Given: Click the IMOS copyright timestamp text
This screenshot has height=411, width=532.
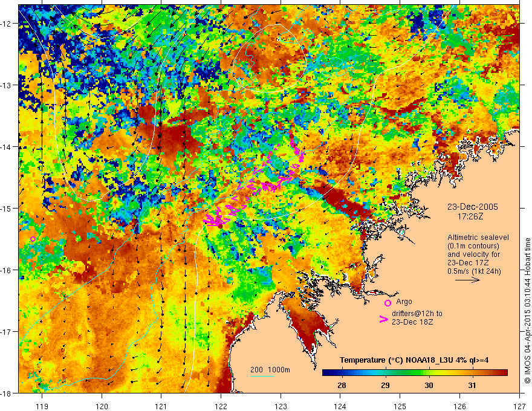Looking at the screenshot, I should pos(528,310).
